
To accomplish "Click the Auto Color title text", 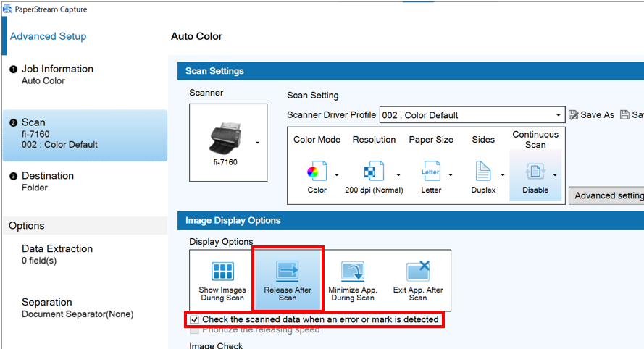I will click(x=196, y=36).
